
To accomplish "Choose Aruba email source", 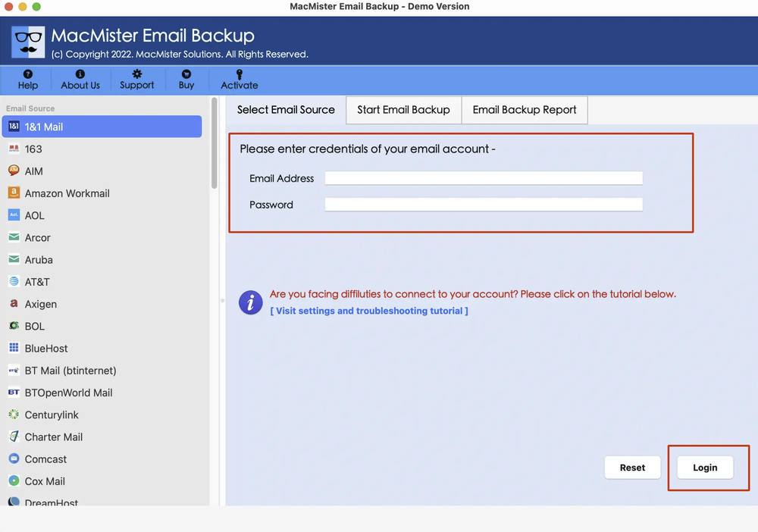I will 102,260.
